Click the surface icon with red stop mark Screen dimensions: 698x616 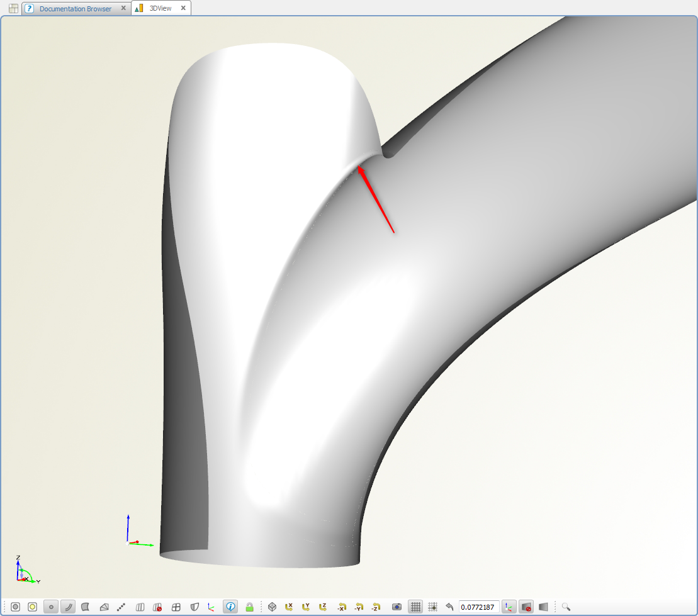pos(157,607)
